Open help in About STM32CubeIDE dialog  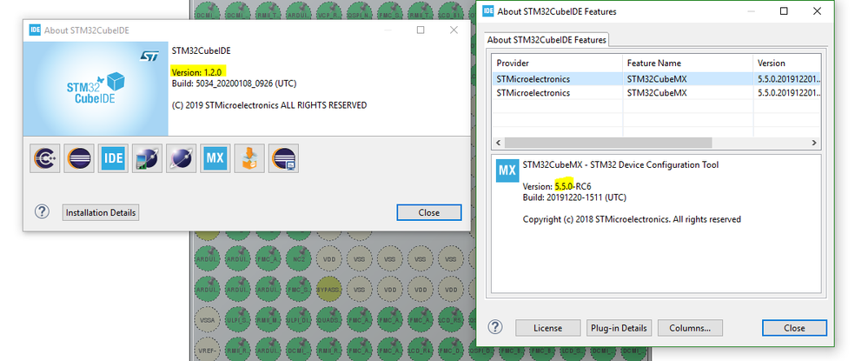tap(42, 211)
